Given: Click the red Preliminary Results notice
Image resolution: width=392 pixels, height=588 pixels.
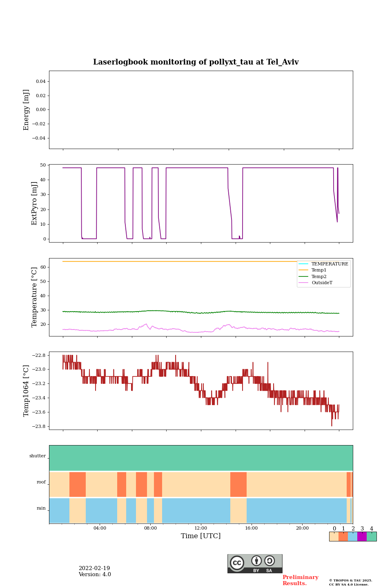Looking at the screenshot, I should 301,580.
